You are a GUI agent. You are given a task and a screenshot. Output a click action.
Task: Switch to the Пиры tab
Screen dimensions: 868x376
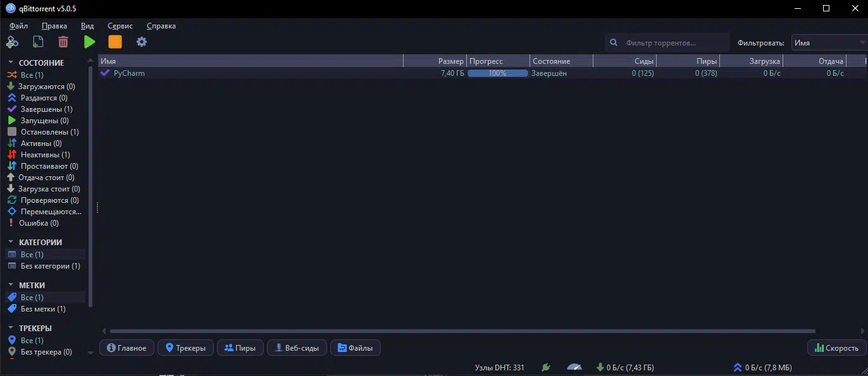(x=240, y=348)
